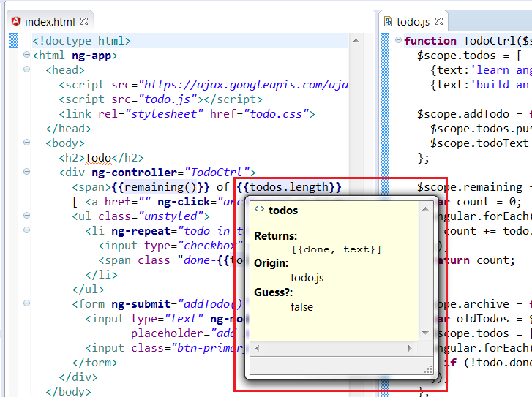
Task: Click the hover popup's scroll down arrow
Action: tap(425, 333)
